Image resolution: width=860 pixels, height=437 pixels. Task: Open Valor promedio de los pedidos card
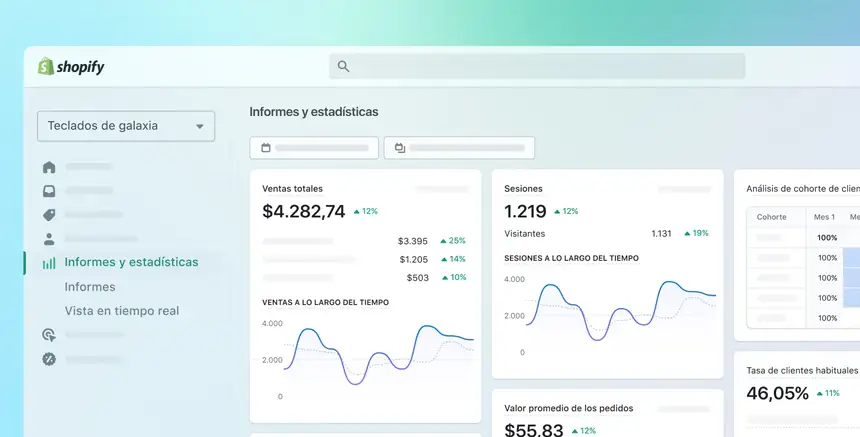(568, 408)
